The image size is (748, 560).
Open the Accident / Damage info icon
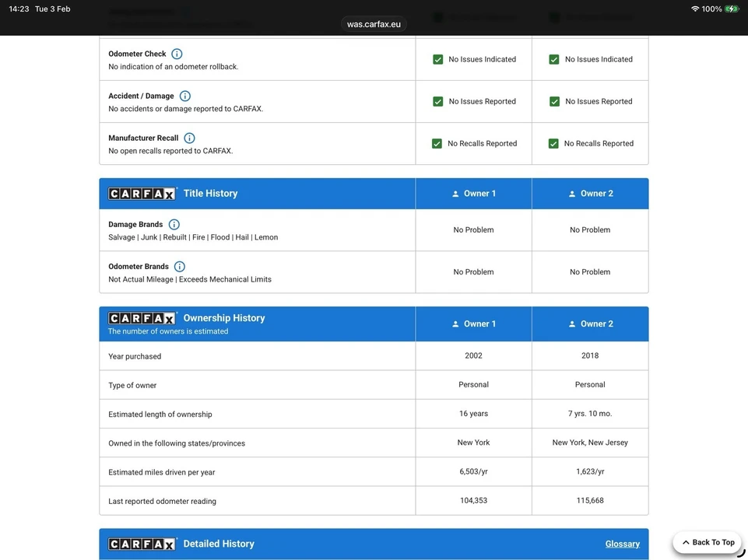184,96
